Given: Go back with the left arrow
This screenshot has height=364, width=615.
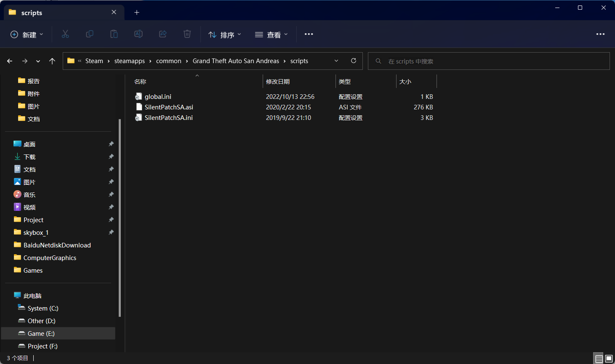Looking at the screenshot, I should (10, 61).
